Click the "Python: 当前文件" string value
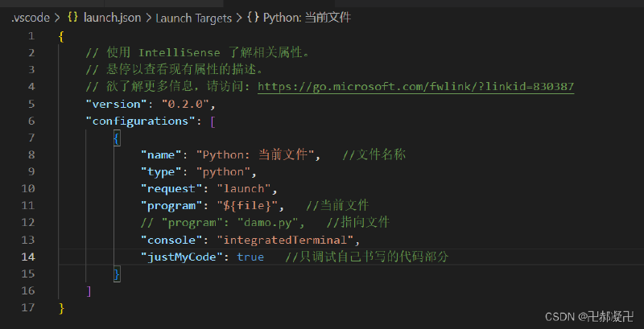The image size is (644, 329). click(255, 154)
